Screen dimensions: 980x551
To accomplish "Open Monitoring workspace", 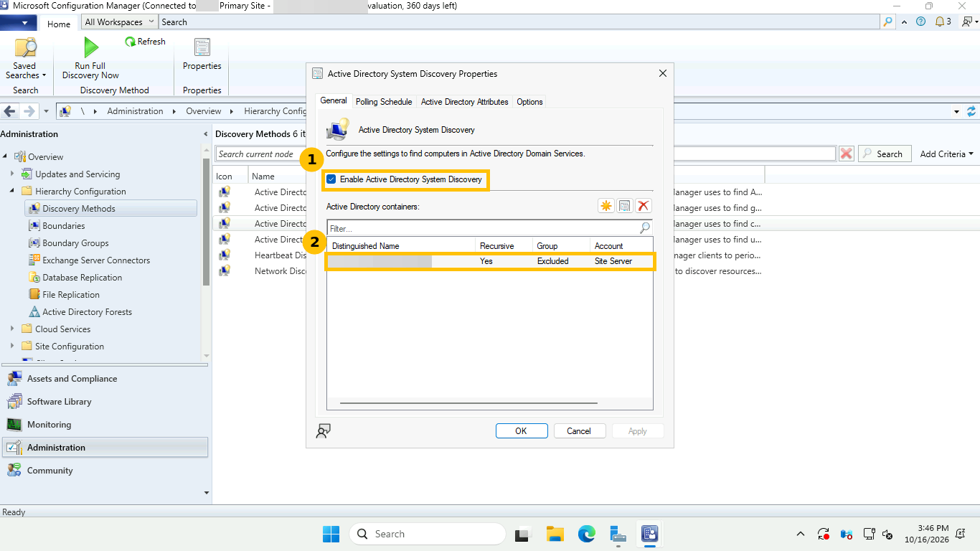I will [x=105, y=425].
